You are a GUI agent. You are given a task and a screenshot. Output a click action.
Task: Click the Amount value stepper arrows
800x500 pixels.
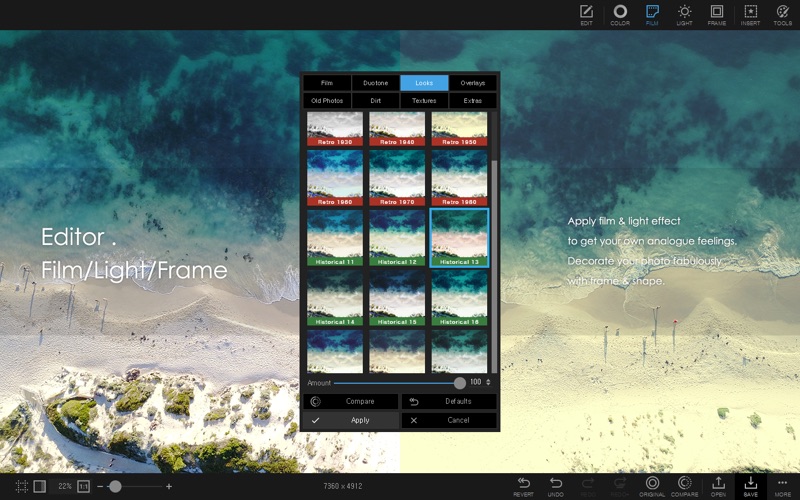click(489, 383)
